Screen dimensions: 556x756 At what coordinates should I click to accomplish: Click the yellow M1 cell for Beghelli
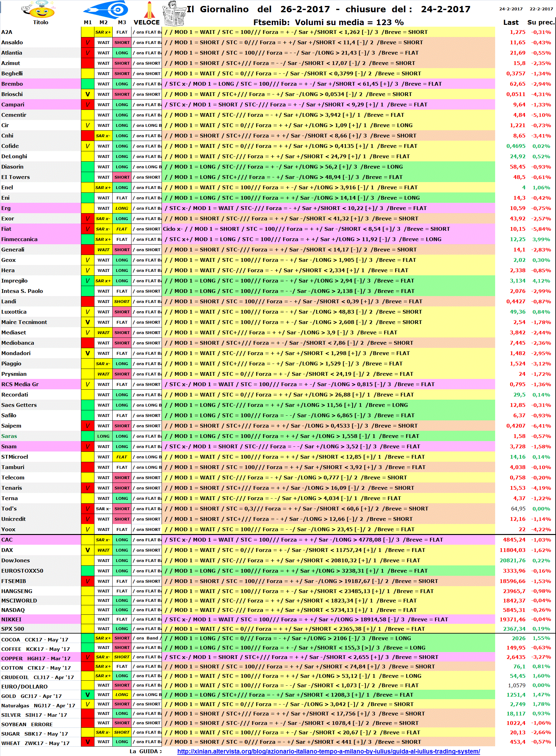click(88, 73)
